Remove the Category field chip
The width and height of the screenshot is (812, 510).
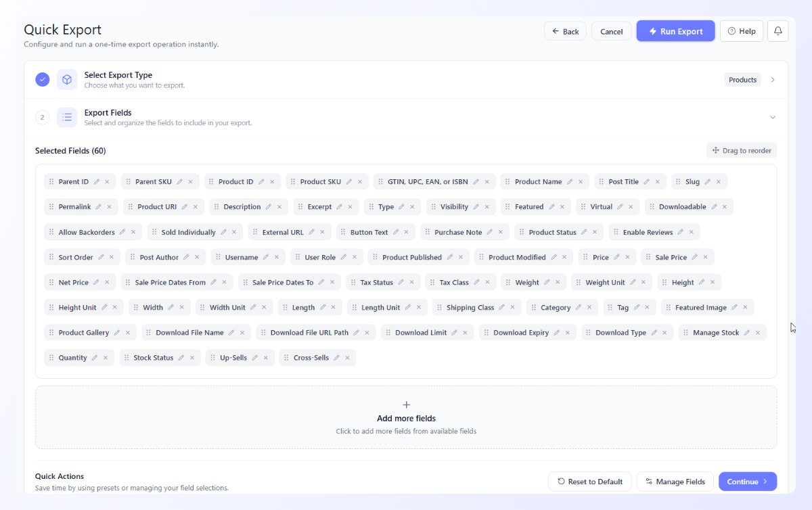589,307
